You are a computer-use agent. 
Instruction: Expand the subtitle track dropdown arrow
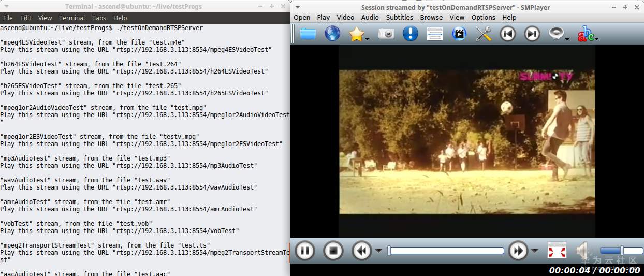pos(597,39)
